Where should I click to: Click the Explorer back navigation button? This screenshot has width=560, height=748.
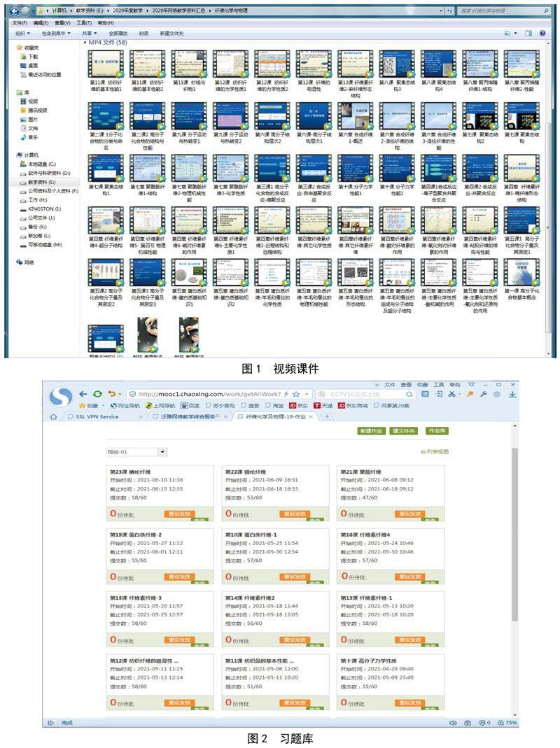click(15, 12)
